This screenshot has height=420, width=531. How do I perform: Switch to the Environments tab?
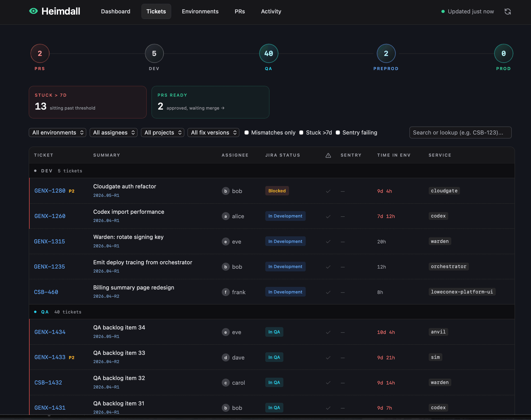pyautogui.click(x=200, y=11)
